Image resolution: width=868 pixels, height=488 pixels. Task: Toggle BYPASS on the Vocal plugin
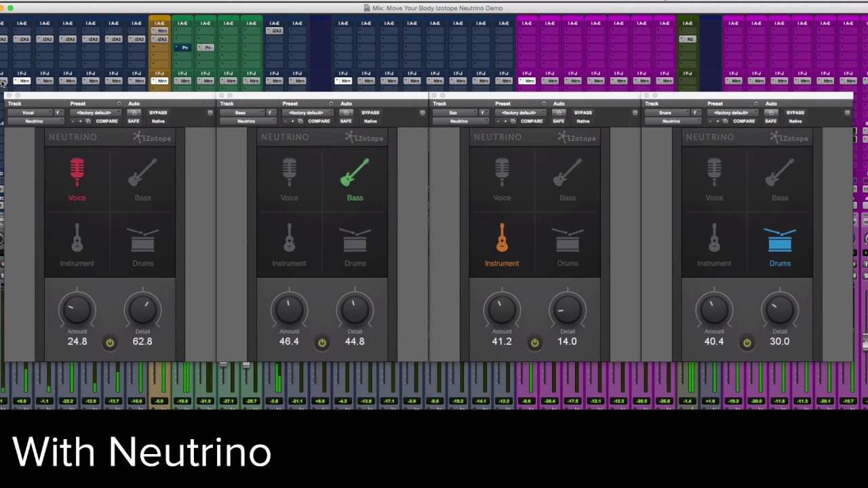pos(158,113)
